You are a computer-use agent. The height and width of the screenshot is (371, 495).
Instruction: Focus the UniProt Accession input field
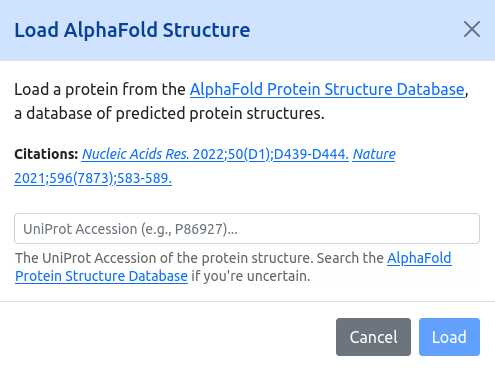(x=247, y=229)
